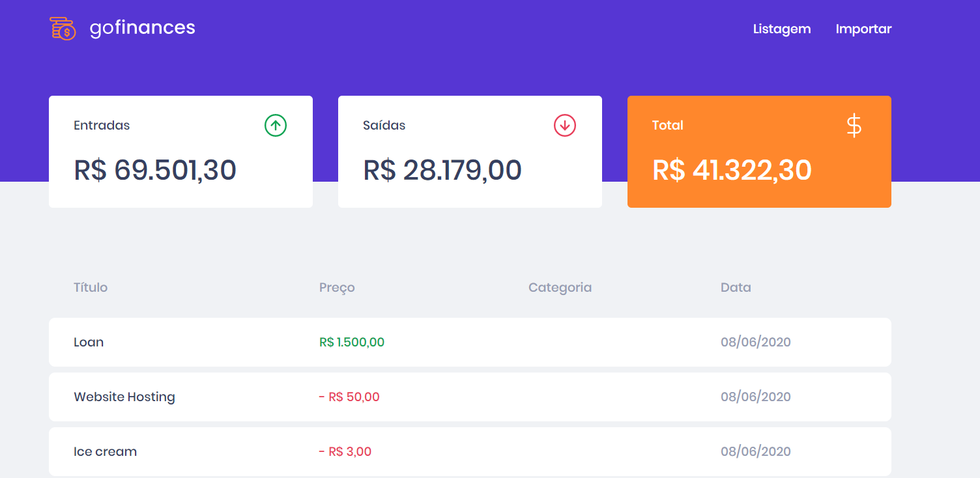Click the - R$ 50,00 red price value
The image size is (980, 478).
coord(350,397)
